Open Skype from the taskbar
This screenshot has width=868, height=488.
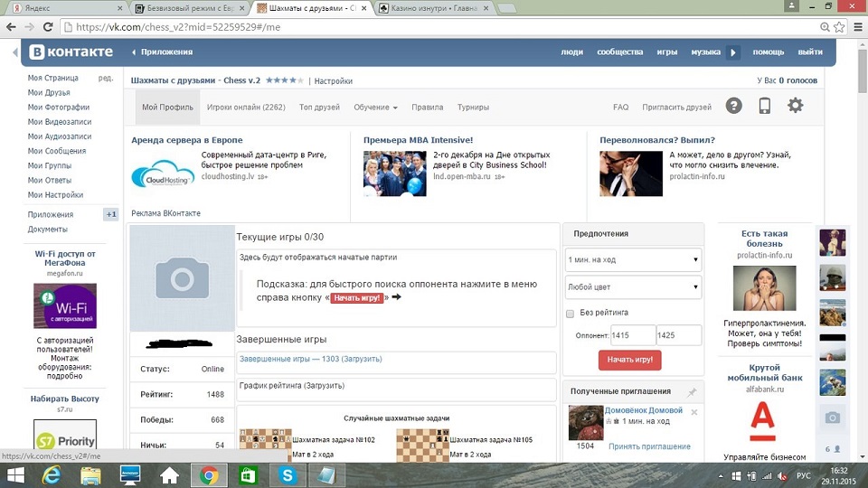(287, 474)
